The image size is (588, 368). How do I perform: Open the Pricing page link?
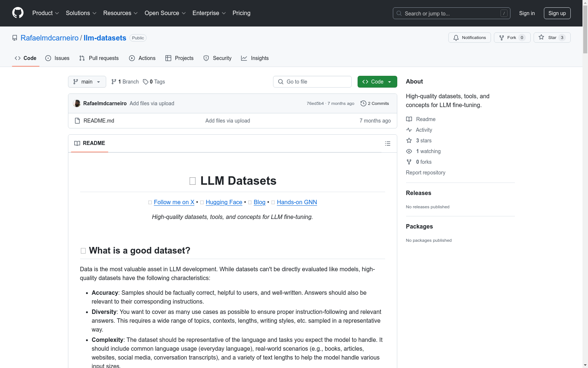(241, 13)
